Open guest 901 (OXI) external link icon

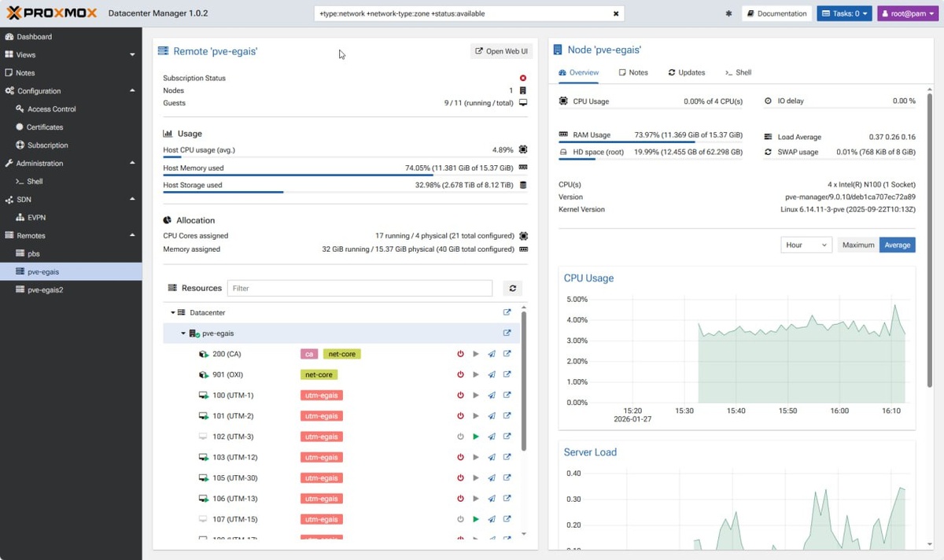(x=507, y=375)
